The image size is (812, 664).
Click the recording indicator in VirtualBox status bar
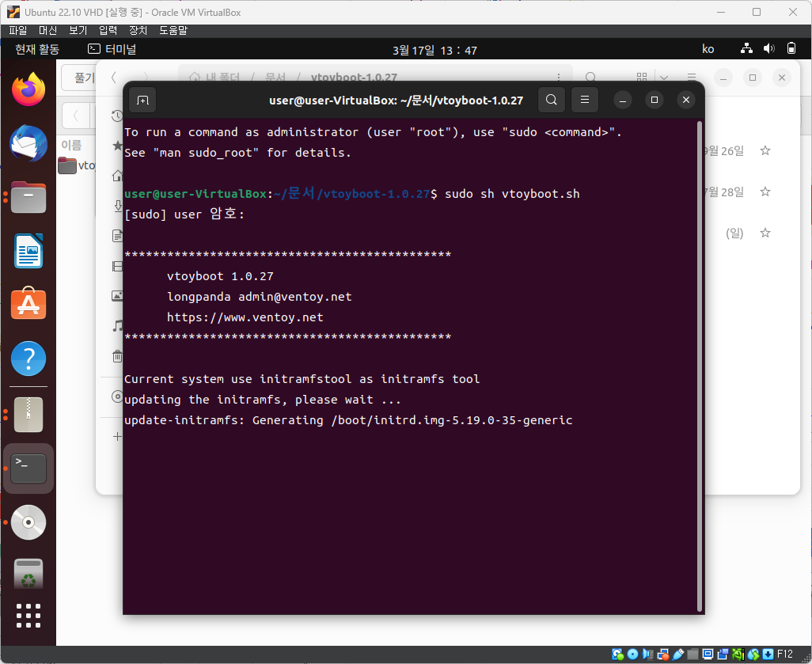coord(723,655)
